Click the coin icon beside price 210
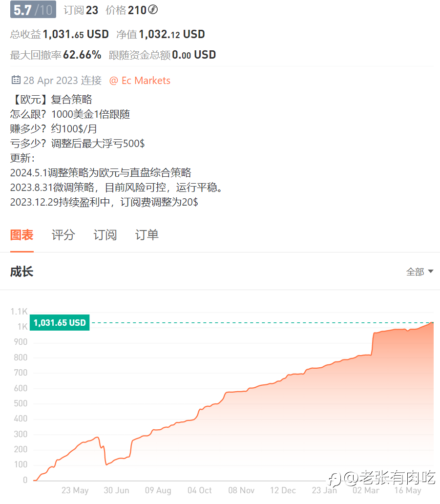This screenshot has height=504, width=440. 153,10
